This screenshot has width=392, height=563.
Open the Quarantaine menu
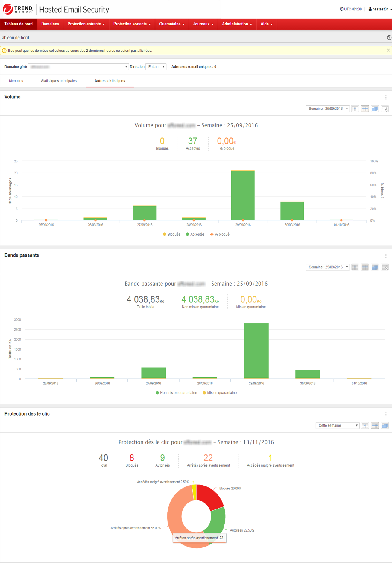[x=171, y=24]
